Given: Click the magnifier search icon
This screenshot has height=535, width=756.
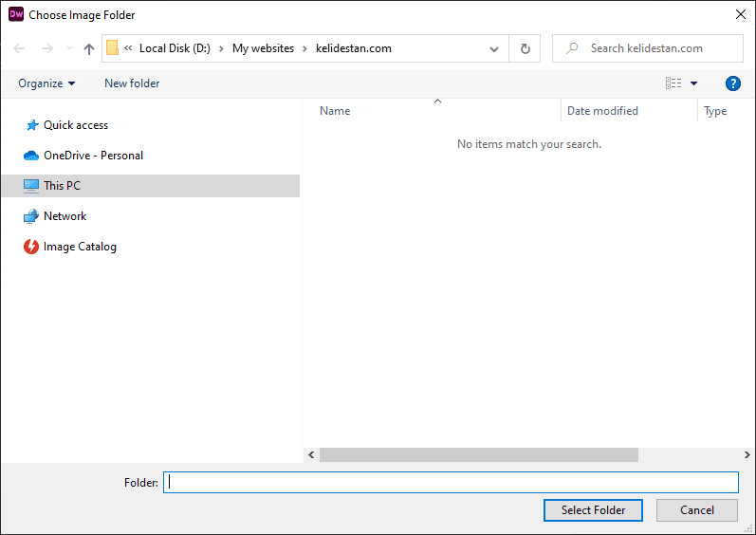Looking at the screenshot, I should point(572,48).
